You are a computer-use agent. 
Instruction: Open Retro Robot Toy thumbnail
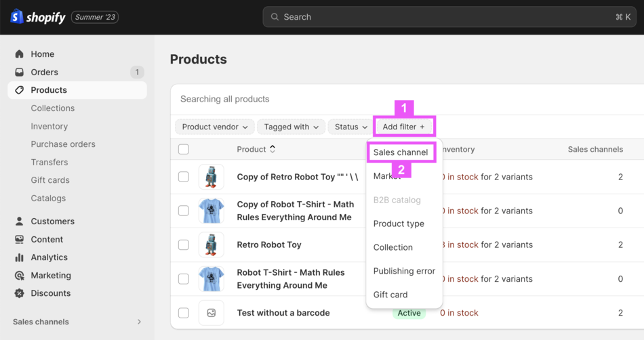[x=211, y=245]
